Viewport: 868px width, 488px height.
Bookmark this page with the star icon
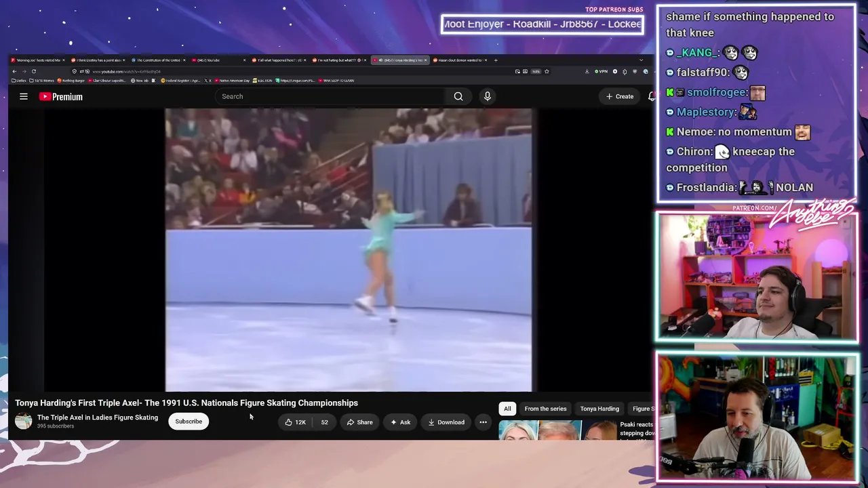(547, 71)
